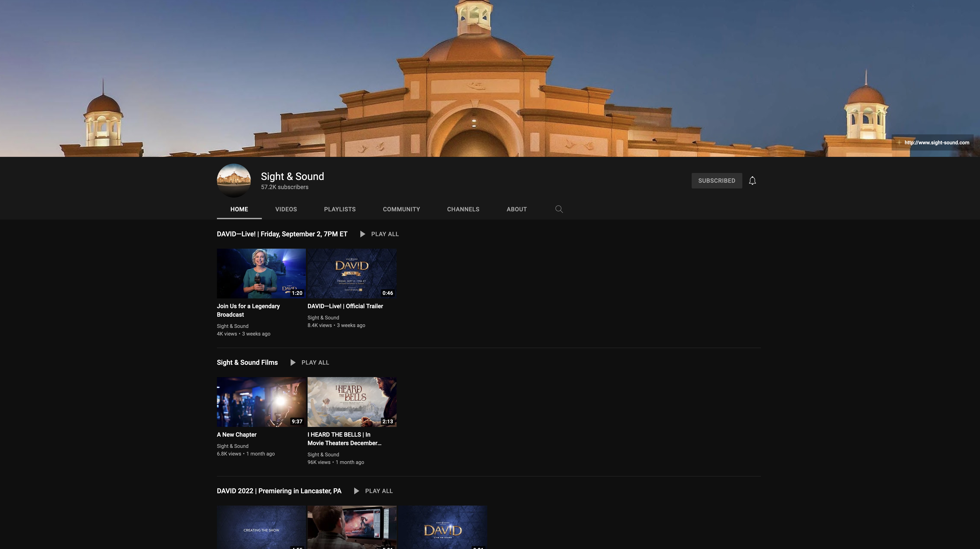Click the Sight & Sound theater banner image

490,78
